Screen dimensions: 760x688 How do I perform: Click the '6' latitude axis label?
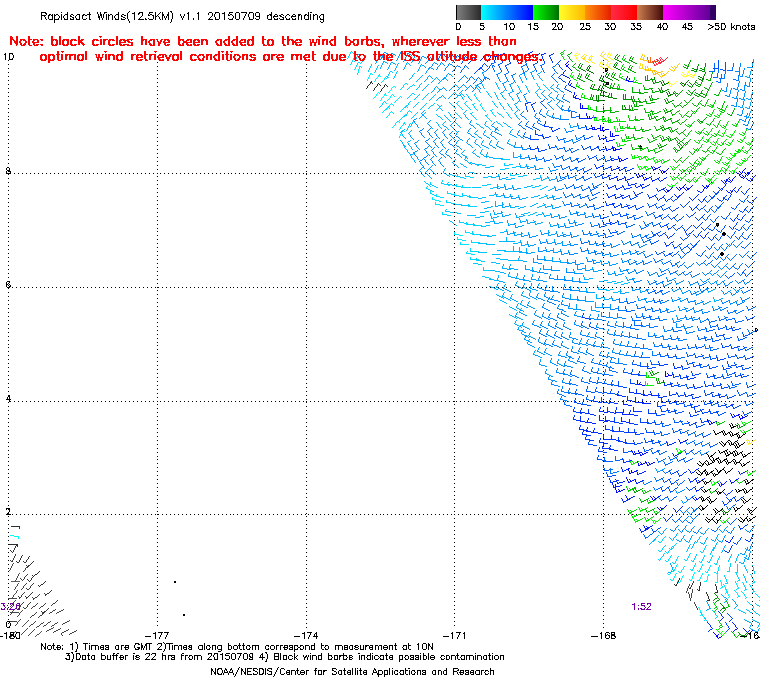click(8, 285)
